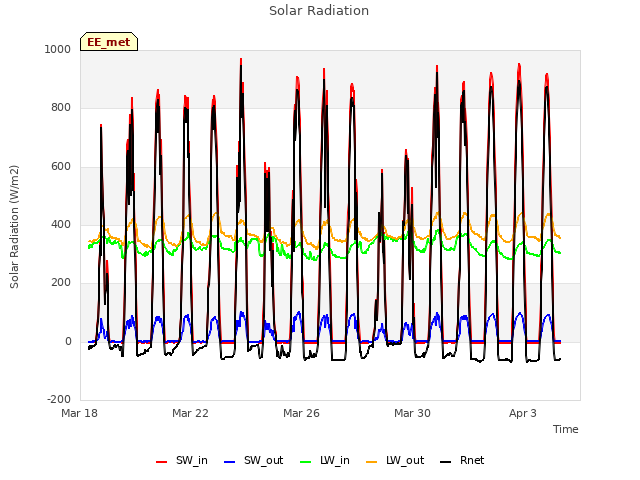The height and width of the screenshot is (480, 640).
Task: Click the orange LW_out legend marker
Action: [x=371, y=462]
